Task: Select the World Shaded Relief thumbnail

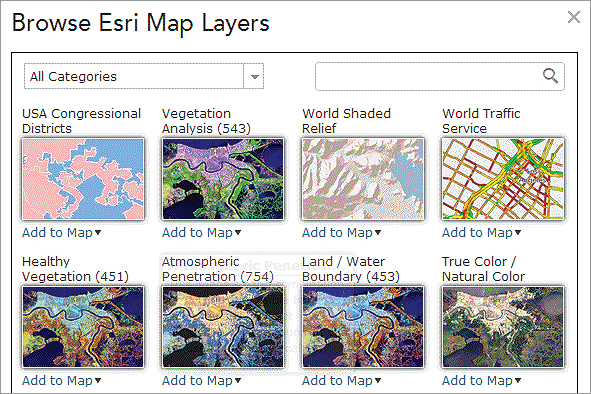Action: click(363, 179)
